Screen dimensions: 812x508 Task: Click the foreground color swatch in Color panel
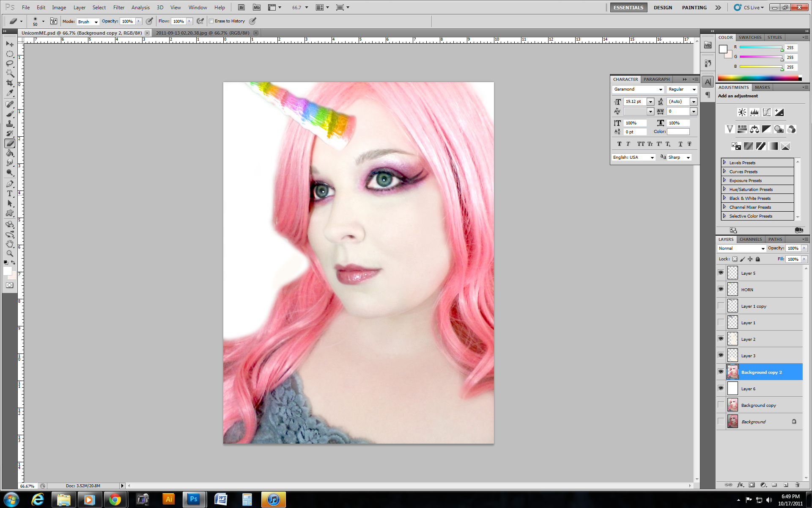point(723,49)
